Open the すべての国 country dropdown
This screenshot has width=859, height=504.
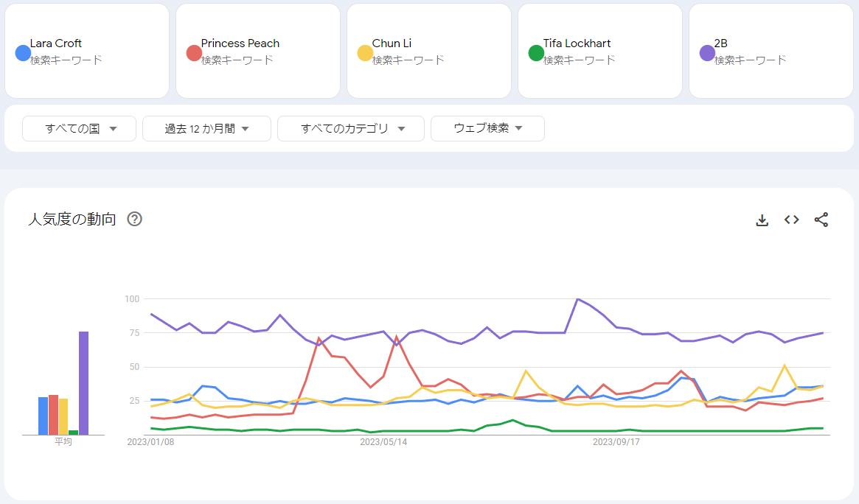(x=80, y=128)
